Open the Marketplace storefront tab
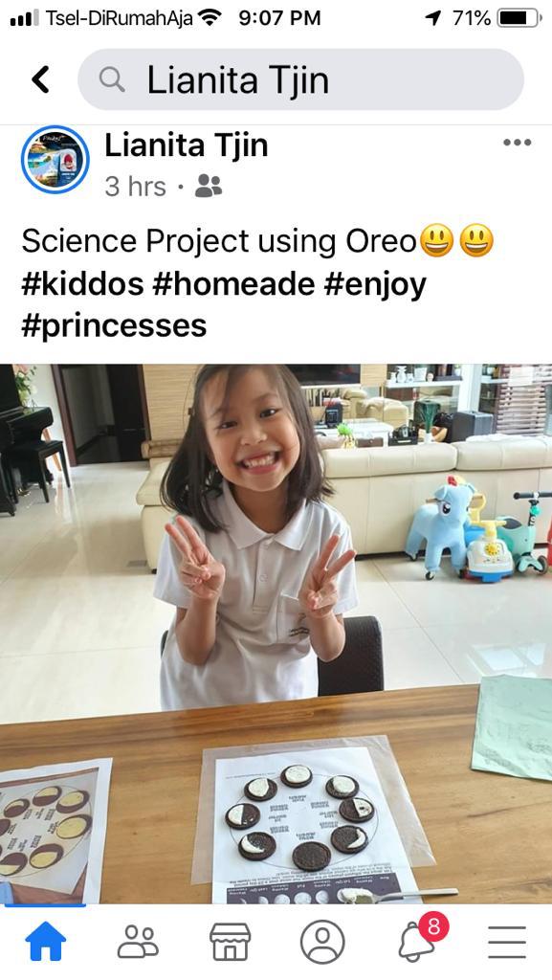The height and width of the screenshot is (980, 552). pos(230,942)
